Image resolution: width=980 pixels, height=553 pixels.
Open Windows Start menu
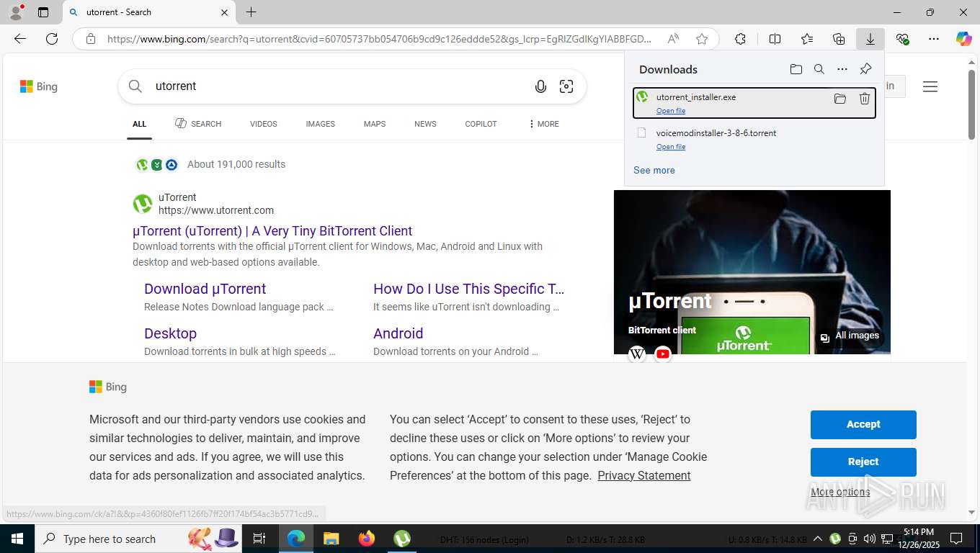click(x=17, y=539)
